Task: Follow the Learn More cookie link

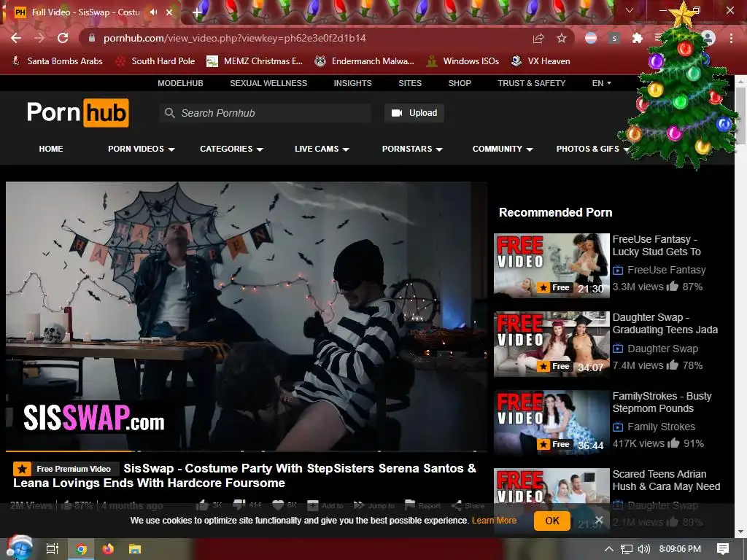Action: [494, 521]
